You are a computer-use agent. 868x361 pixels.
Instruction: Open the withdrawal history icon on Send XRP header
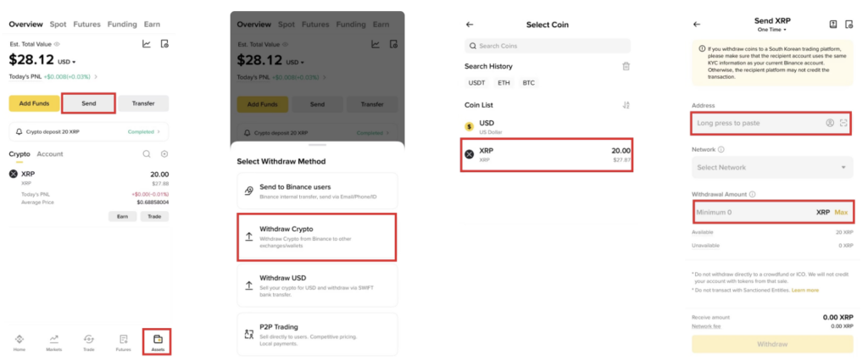849,25
